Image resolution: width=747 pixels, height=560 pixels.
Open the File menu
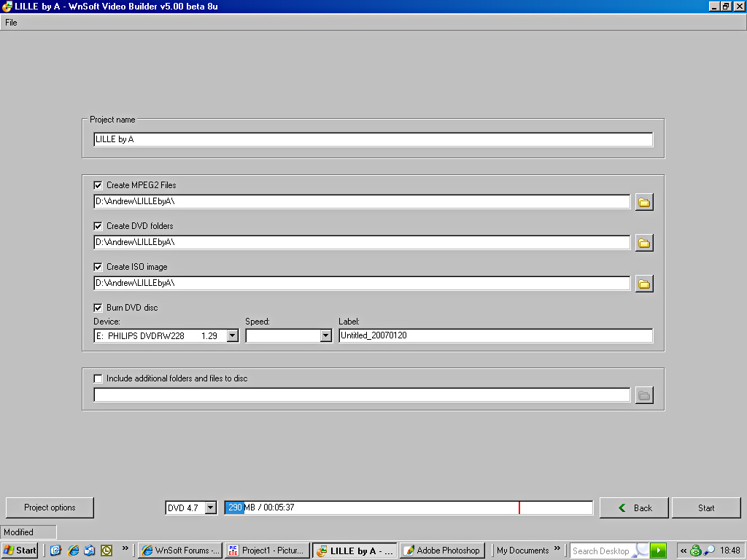point(11,23)
